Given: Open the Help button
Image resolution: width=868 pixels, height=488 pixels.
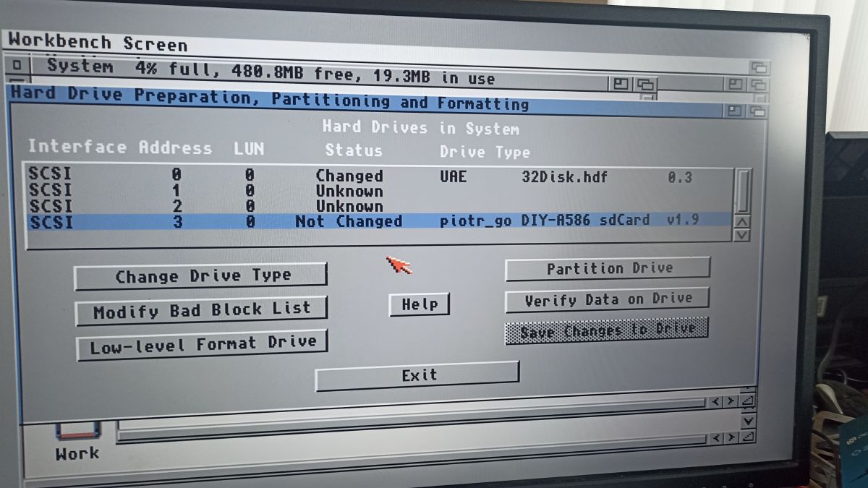Looking at the screenshot, I should 420,304.
